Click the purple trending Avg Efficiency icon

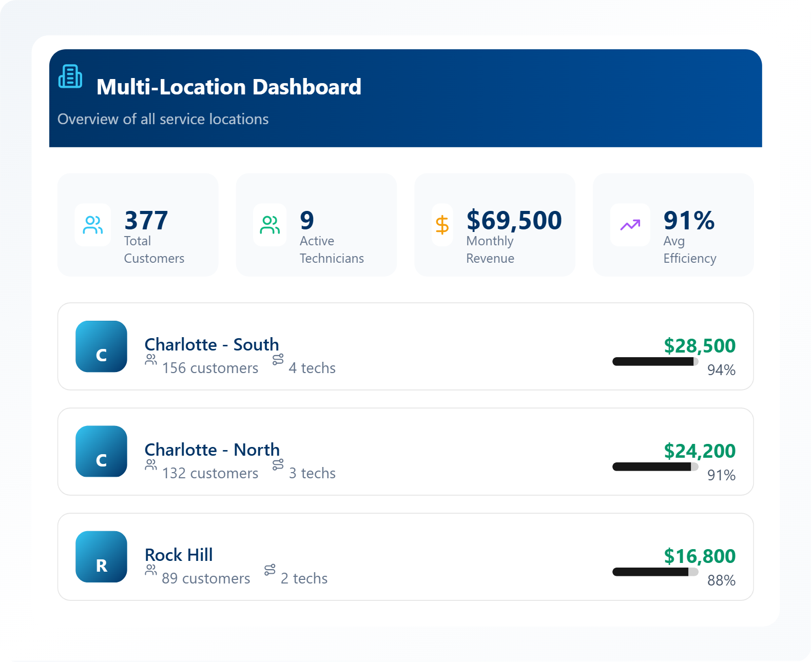pos(630,225)
